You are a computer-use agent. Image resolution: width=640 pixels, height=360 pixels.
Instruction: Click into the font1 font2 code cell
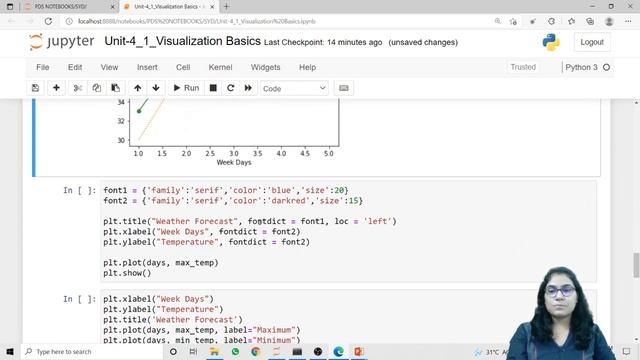click(348, 232)
